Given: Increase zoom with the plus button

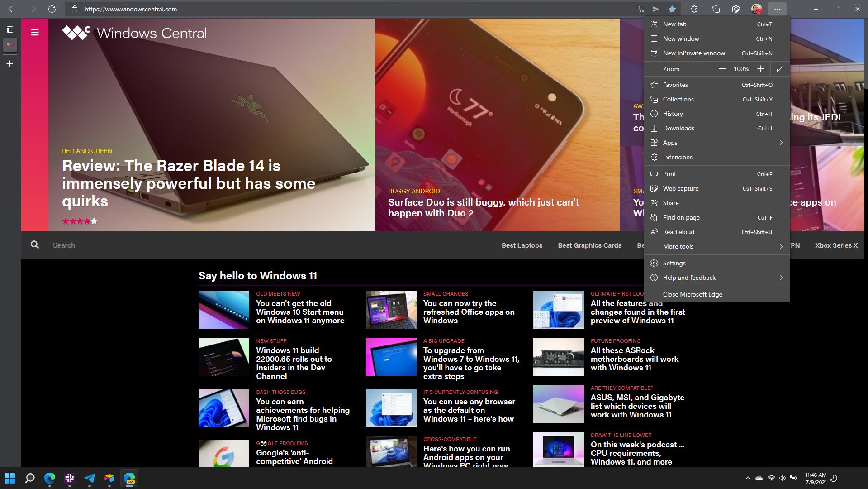Looking at the screenshot, I should click(761, 69).
